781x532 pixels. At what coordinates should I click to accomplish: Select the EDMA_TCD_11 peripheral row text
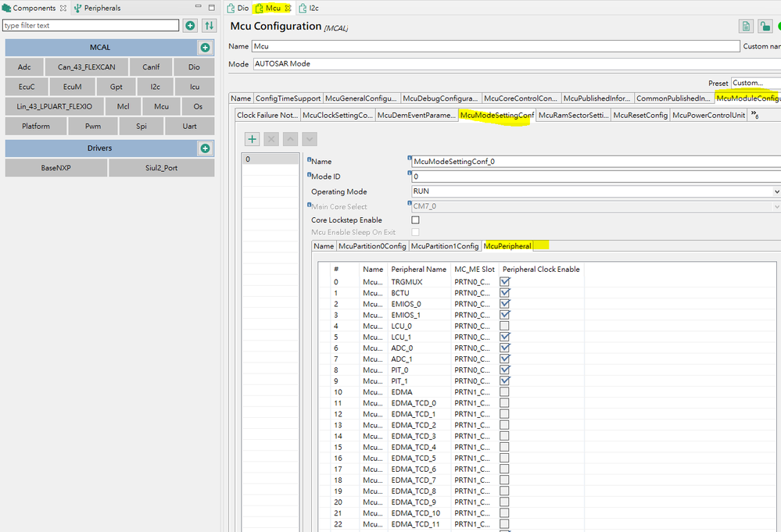point(415,524)
